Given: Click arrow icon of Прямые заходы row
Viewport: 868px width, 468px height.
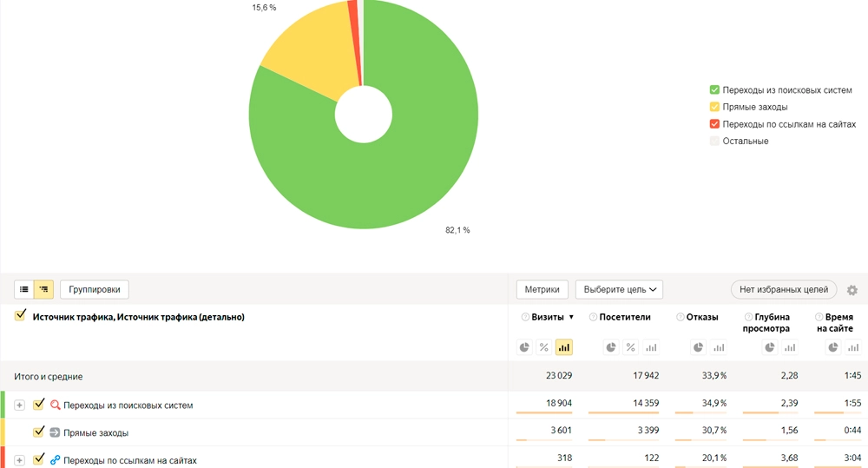Looking at the screenshot, I should point(55,432).
